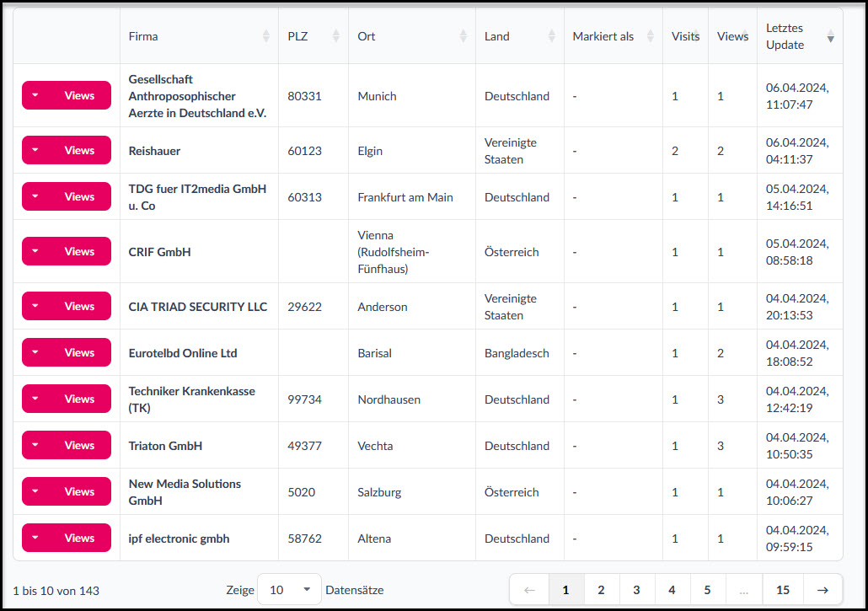Select Eurotelbd Online Ltd entry
This screenshot has width=868, height=611.
click(183, 353)
